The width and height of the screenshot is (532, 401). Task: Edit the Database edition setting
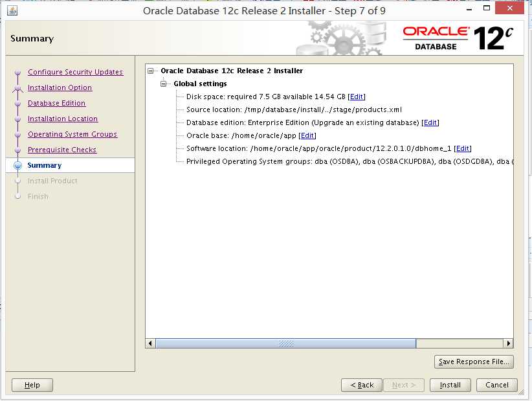[430, 122]
